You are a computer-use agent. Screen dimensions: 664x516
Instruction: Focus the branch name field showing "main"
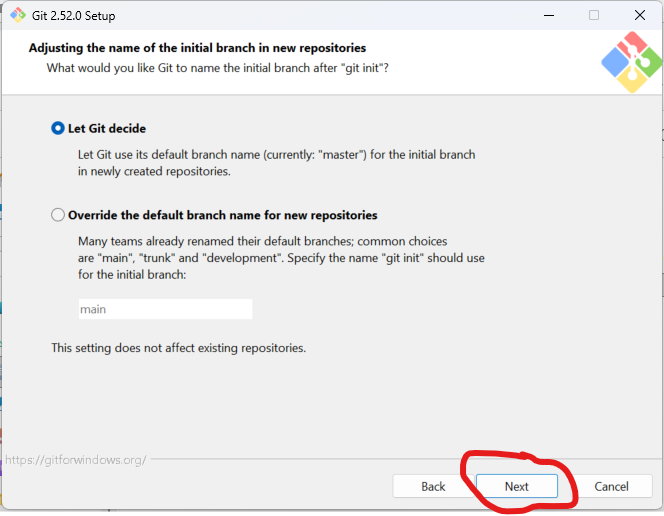coord(165,309)
